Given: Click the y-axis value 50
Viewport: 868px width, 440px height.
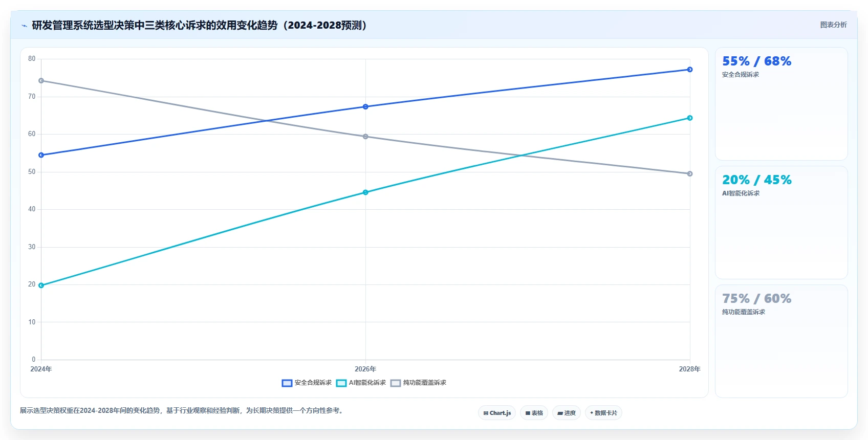Looking at the screenshot, I should pyautogui.click(x=32, y=172).
